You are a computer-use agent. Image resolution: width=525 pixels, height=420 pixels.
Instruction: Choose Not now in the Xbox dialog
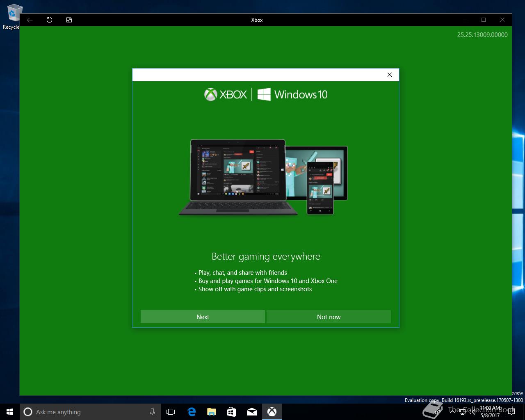coord(329,317)
